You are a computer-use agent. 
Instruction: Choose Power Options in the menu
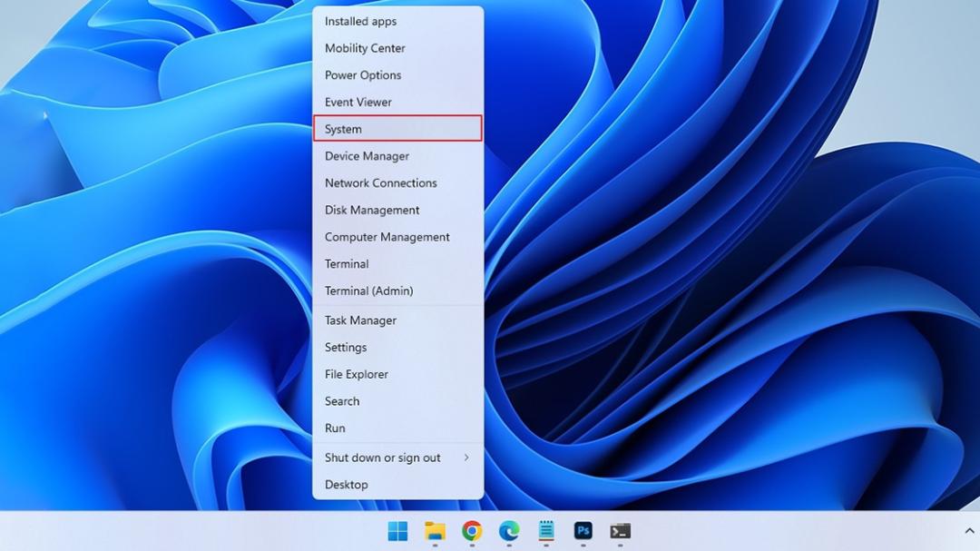tap(398, 75)
